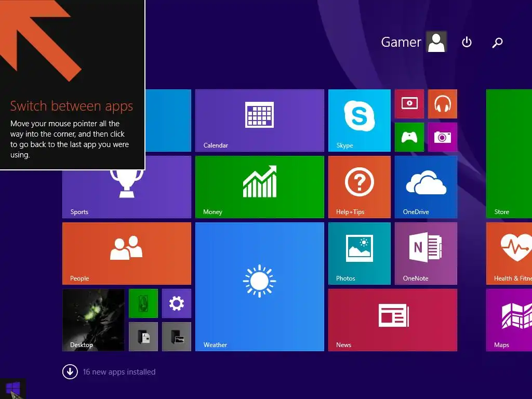Open PC settings gear tile
Viewport: 532px width, 399px height.
[x=177, y=303]
